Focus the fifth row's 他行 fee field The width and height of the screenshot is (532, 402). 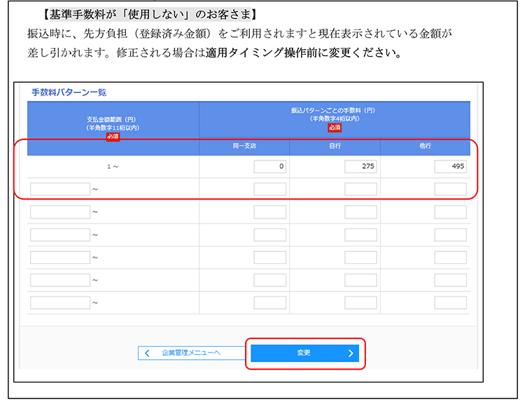[x=451, y=257]
